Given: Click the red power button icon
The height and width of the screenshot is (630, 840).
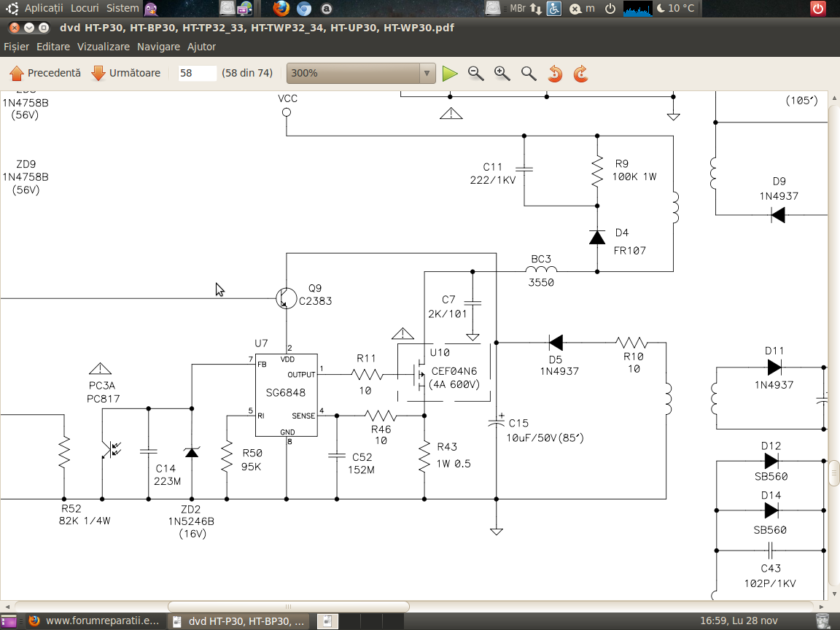Looking at the screenshot, I should pyautogui.click(x=818, y=9).
